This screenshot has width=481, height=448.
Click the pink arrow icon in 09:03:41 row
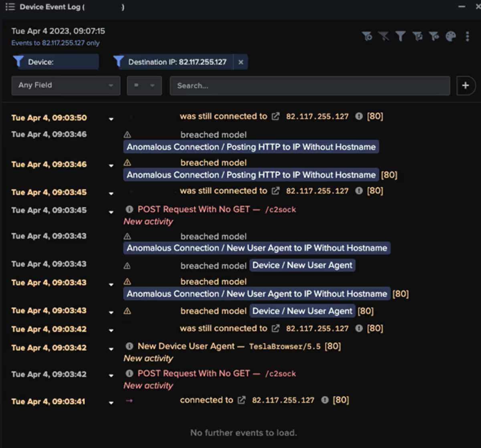point(129,400)
